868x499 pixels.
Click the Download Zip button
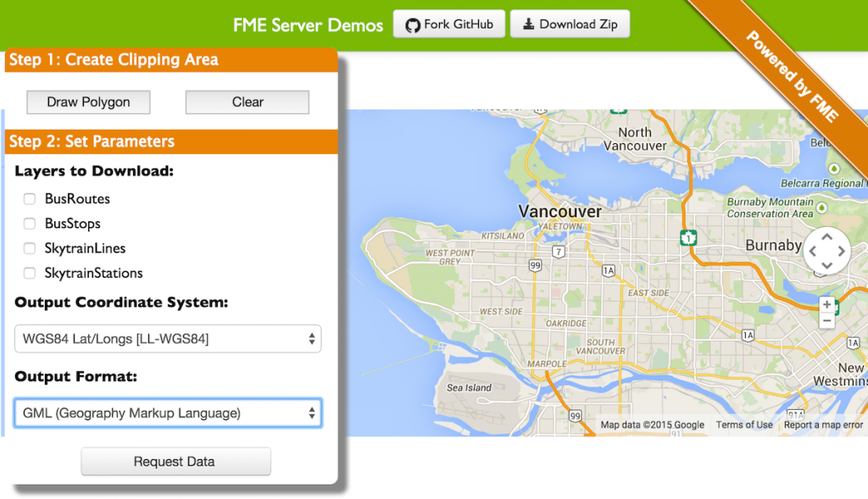pyautogui.click(x=570, y=24)
